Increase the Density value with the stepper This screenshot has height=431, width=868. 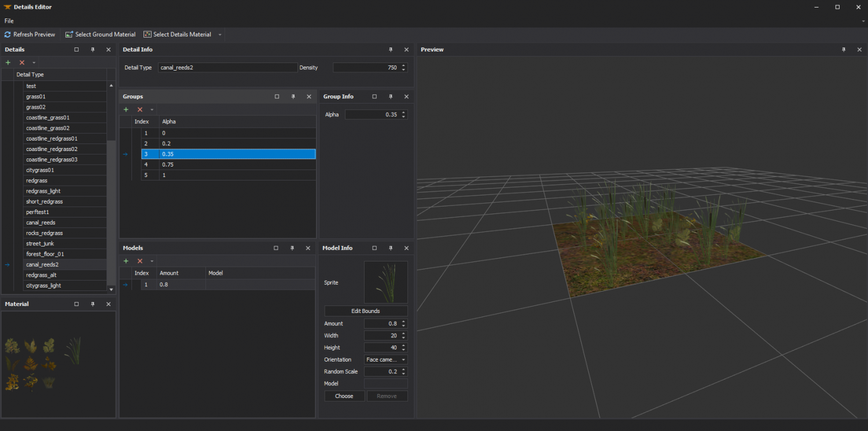tap(403, 65)
